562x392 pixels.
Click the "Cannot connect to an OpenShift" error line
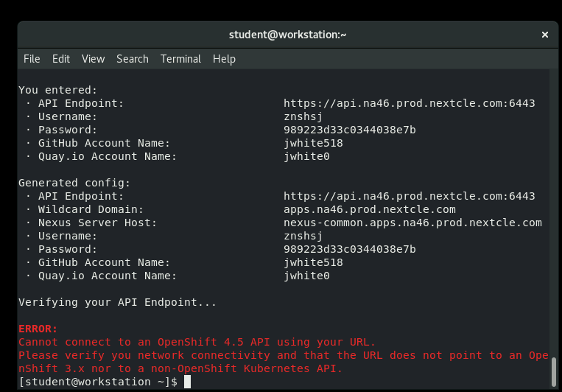click(x=197, y=342)
